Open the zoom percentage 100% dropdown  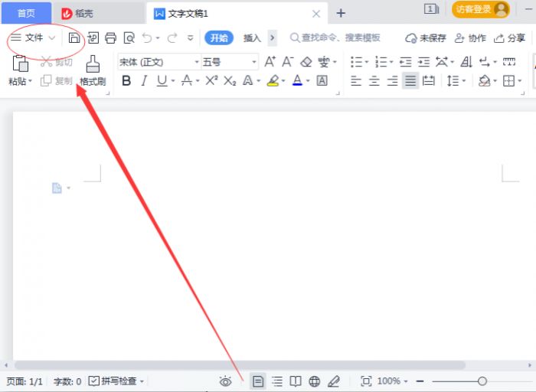tap(392, 381)
